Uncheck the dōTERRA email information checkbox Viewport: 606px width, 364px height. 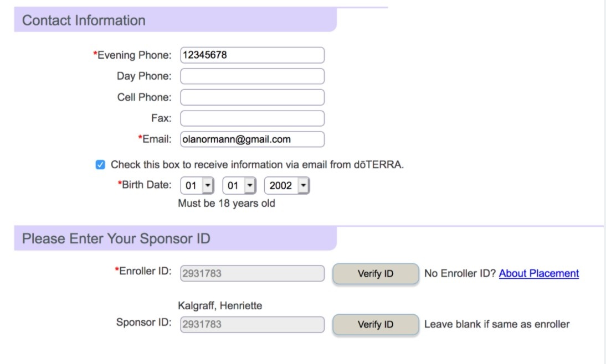click(x=100, y=165)
